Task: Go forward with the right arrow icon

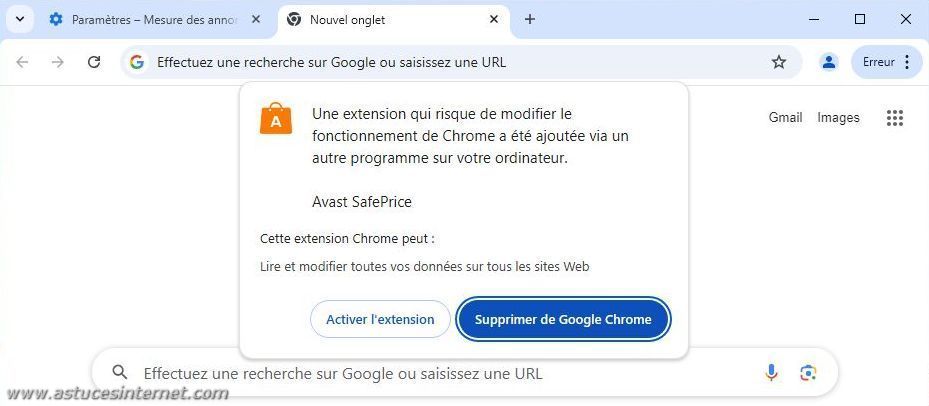Action: click(x=57, y=62)
